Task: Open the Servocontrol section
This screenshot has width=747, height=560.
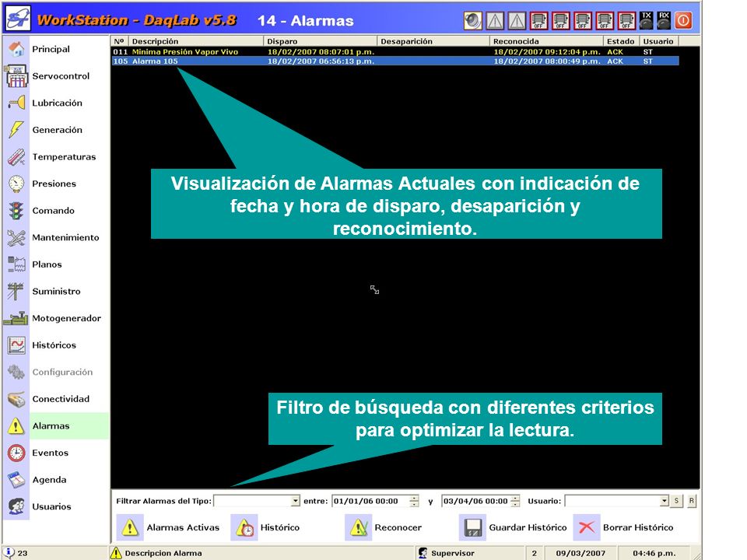Action: (56, 76)
